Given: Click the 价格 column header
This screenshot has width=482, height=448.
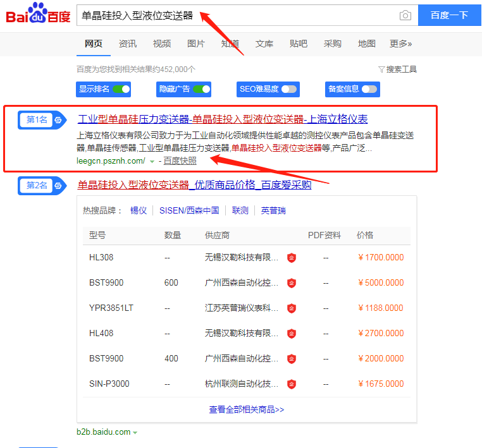Looking at the screenshot, I should tap(365, 236).
